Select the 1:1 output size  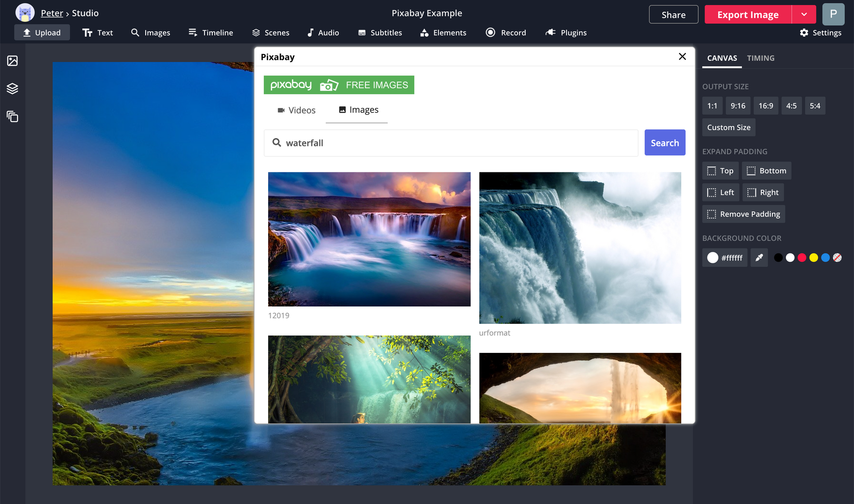click(712, 105)
